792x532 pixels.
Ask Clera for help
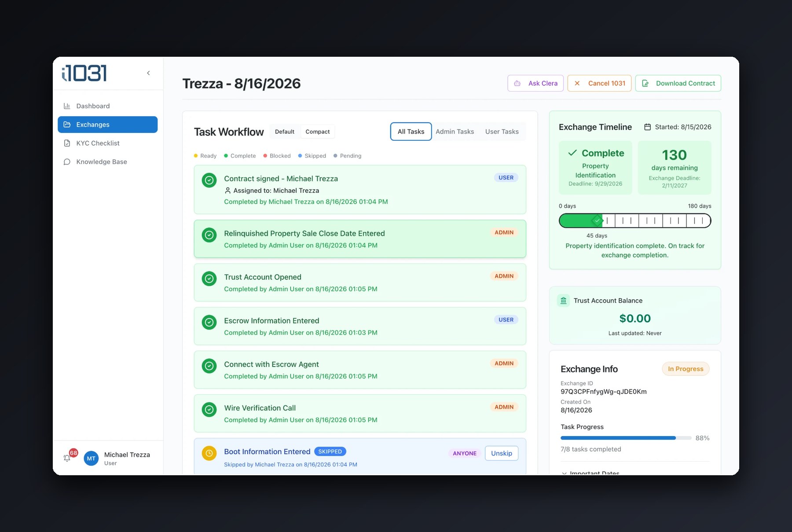pos(535,83)
